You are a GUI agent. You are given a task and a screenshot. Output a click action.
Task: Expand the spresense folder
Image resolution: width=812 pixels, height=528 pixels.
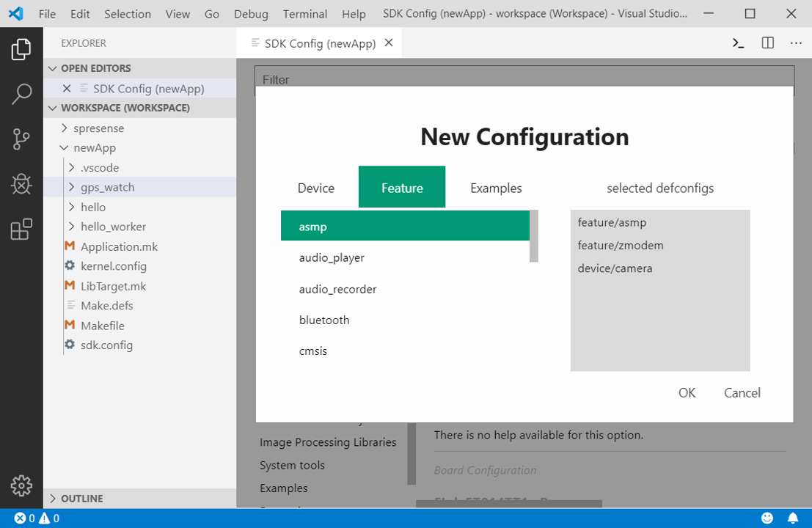[98, 128]
